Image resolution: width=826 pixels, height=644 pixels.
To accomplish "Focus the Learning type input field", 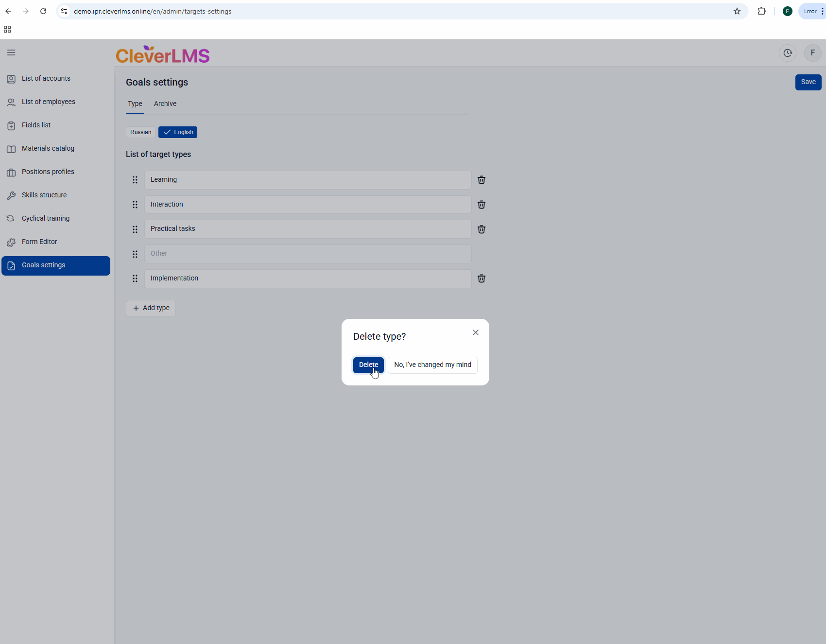I will tap(308, 180).
